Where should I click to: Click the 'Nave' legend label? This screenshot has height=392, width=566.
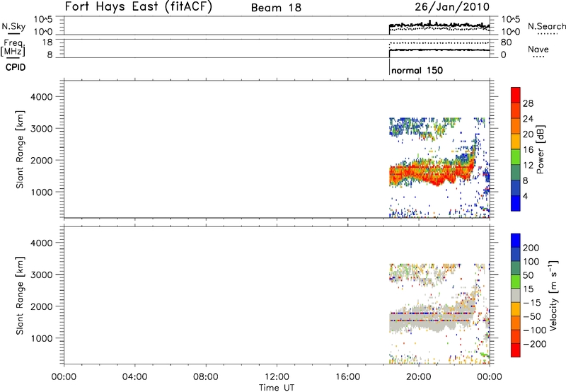pos(538,50)
